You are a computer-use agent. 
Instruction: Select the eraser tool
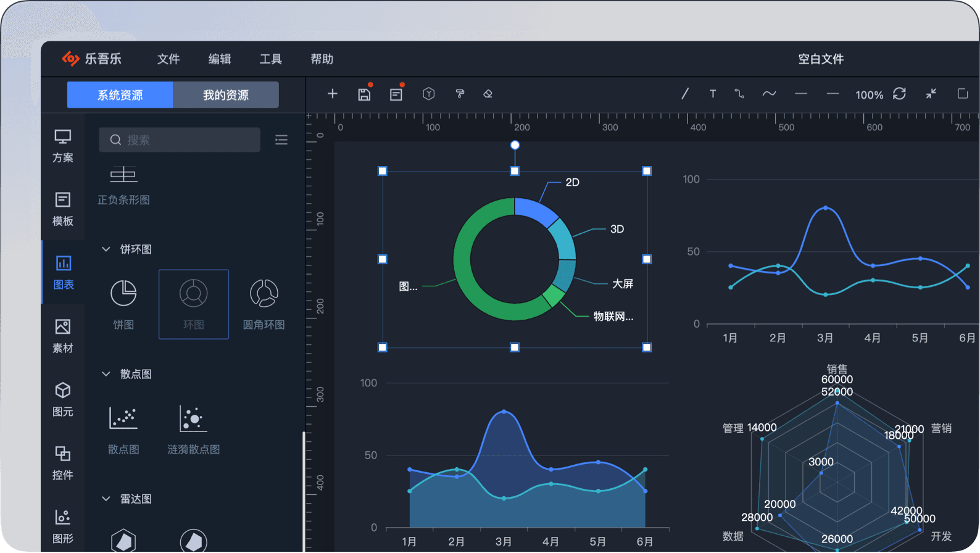488,94
